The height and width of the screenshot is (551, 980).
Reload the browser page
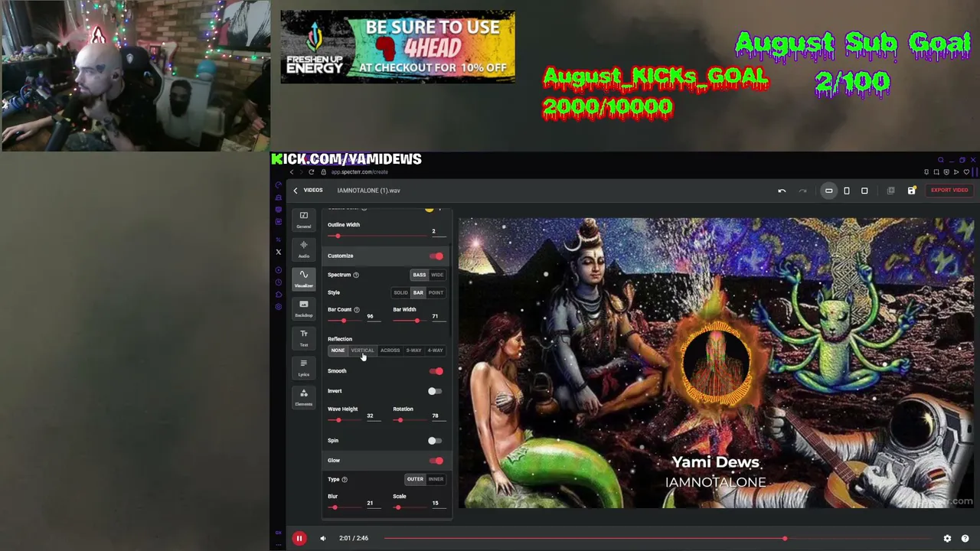click(311, 172)
